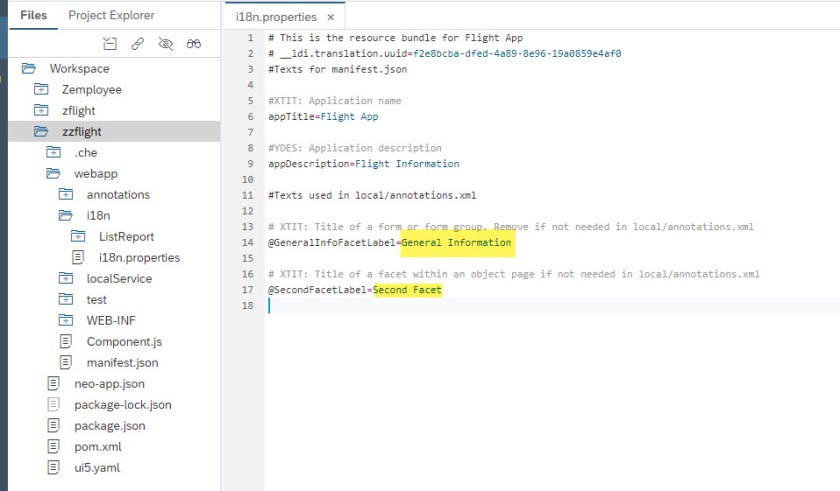The image size is (840, 491).
Task: Click highlighted 'General Information' text in editor
Action: (x=456, y=243)
